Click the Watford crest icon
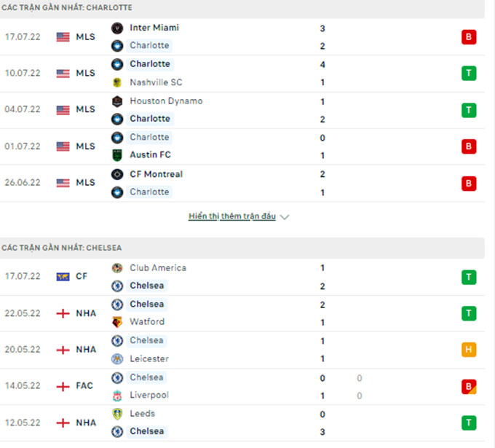Screen dimensions: 495x448 [x=117, y=322]
